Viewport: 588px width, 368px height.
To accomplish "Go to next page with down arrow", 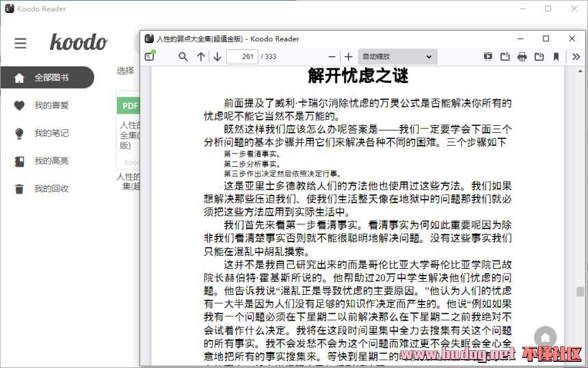I will (217, 57).
